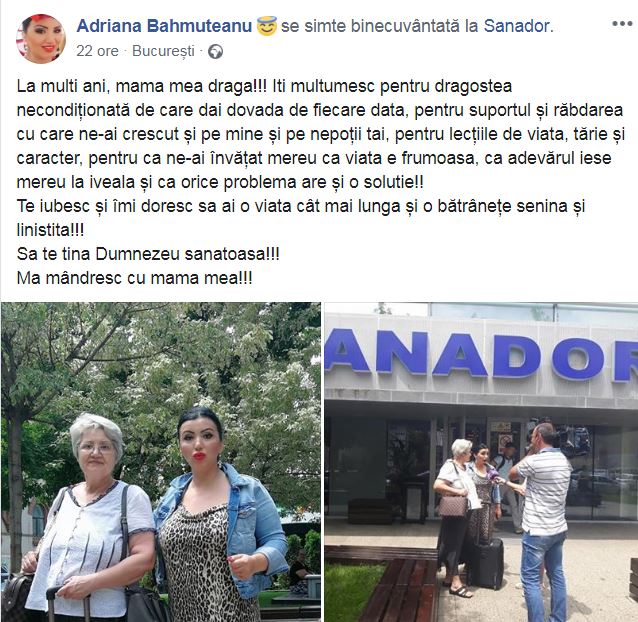Click the 'La multi ani, mama mea draga' text
638x622 pixels.
point(142,86)
